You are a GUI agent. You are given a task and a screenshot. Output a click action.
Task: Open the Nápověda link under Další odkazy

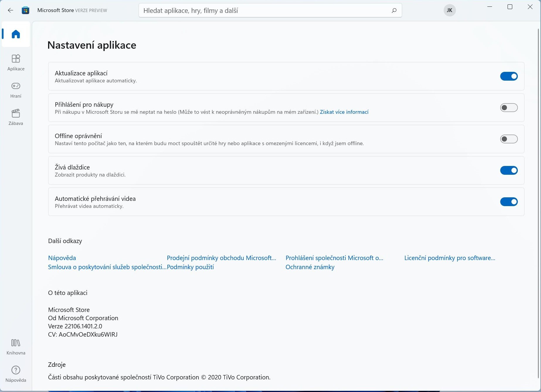(x=62, y=258)
